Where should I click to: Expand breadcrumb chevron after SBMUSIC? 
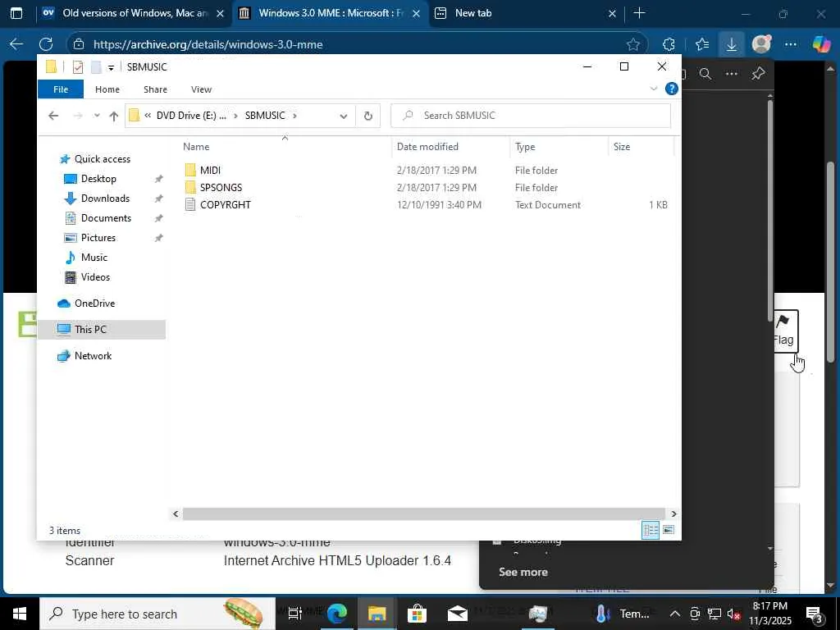[x=294, y=116]
